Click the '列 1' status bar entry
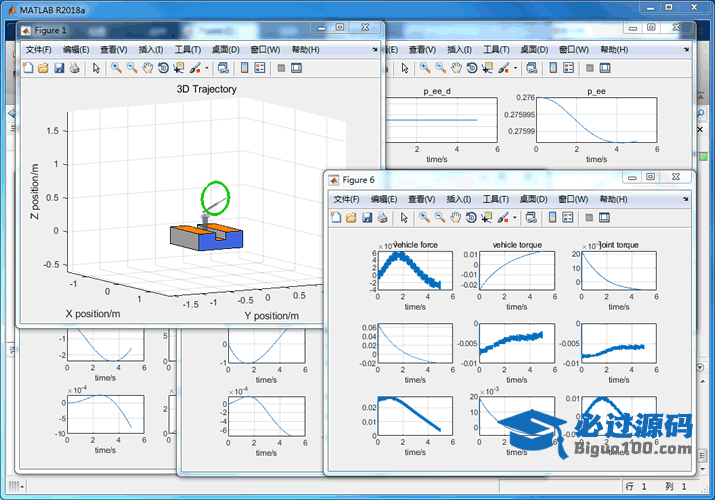The image size is (715, 500). [675, 487]
